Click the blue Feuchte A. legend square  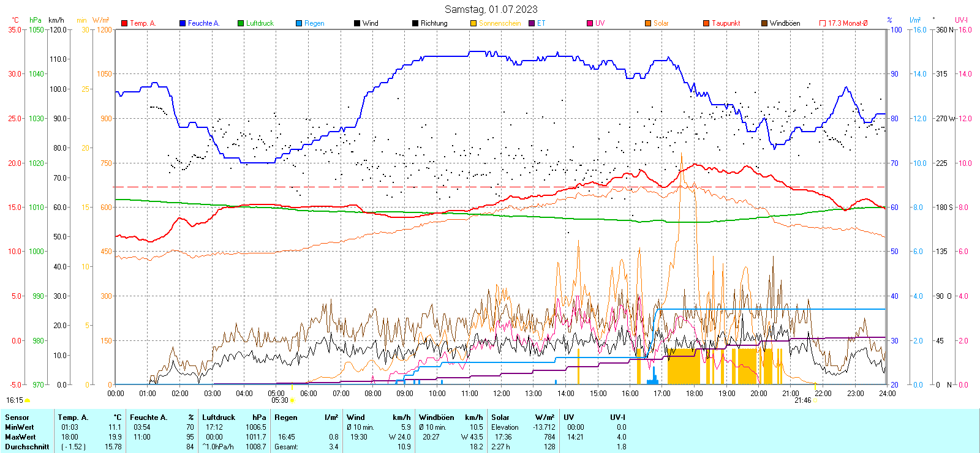[183, 23]
